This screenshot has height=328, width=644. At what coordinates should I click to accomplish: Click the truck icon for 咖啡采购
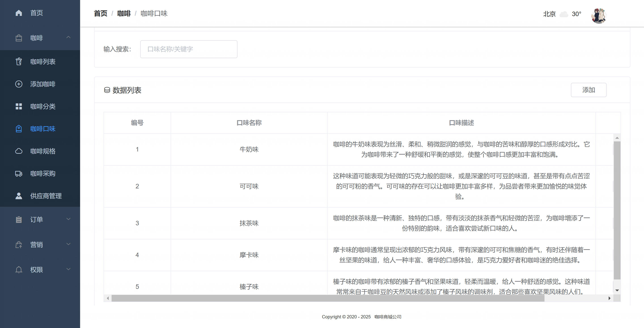click(x=19, y=174)
